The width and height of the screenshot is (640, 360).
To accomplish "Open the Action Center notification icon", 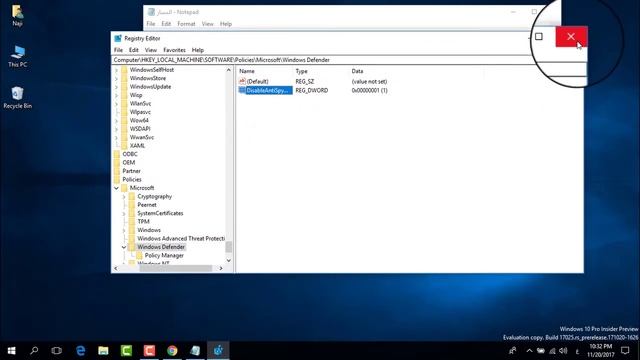I will click(x=625, y=351).
